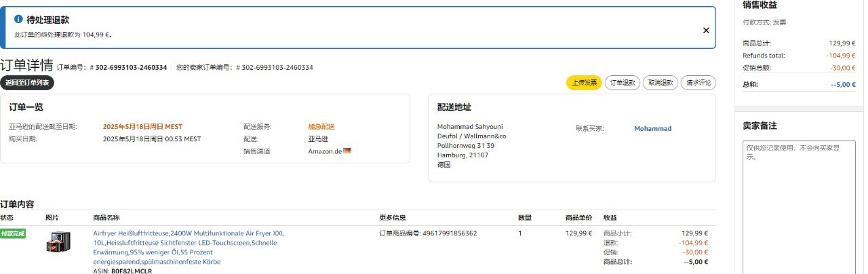Click the green 付款完成 status badge
Viewport: 868px width, 274px height.
(13, 233)
